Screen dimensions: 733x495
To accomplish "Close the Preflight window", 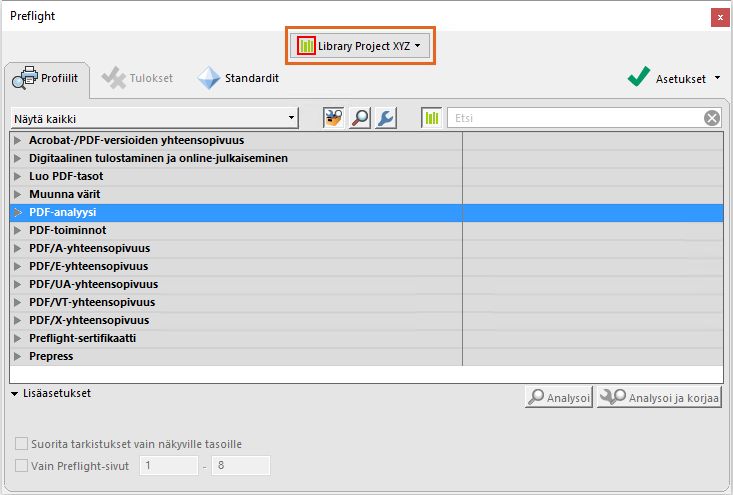I will (720, 17).
